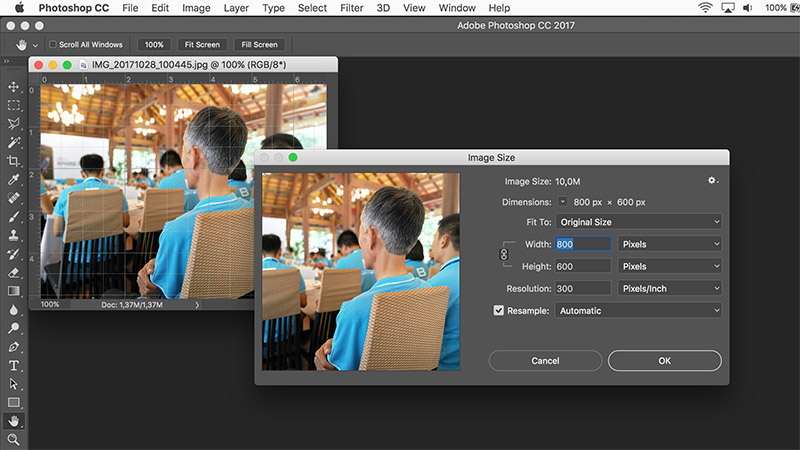The width and height of the screenshot is (800, 450).
Task: Click the Cancel button
Action: (545, 360)
